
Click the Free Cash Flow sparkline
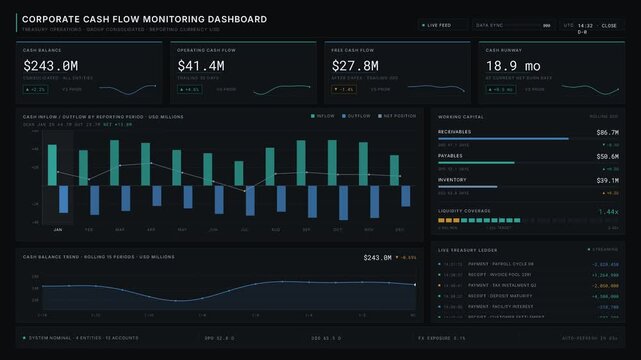[436, 88]
